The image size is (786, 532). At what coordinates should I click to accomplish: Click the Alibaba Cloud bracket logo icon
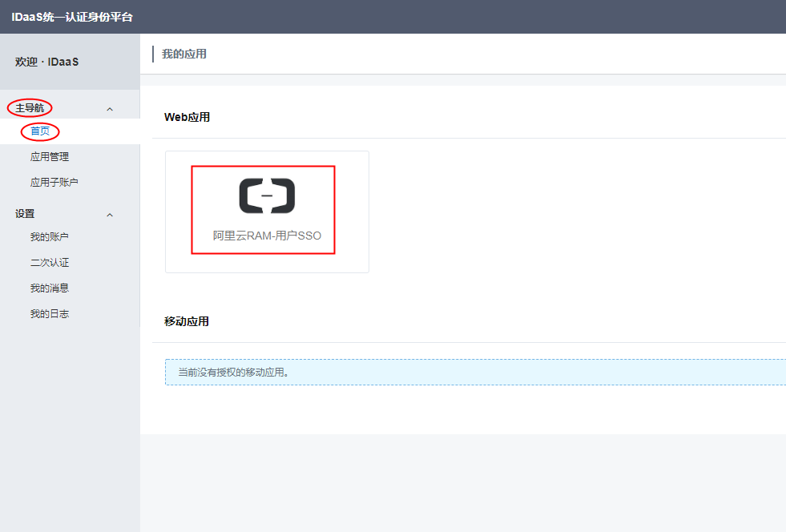tap(267, 196)
